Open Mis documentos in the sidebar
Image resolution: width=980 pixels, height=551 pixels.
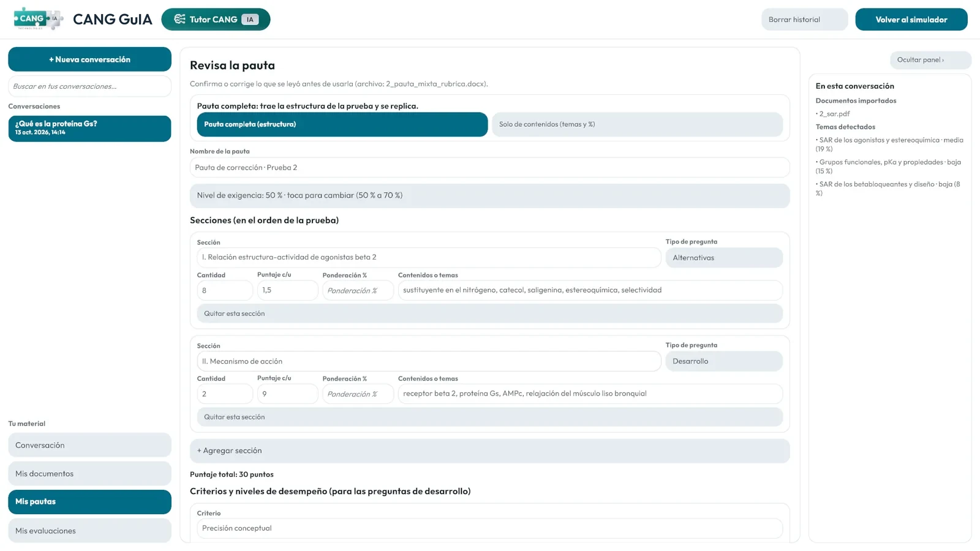click(89, 474)
